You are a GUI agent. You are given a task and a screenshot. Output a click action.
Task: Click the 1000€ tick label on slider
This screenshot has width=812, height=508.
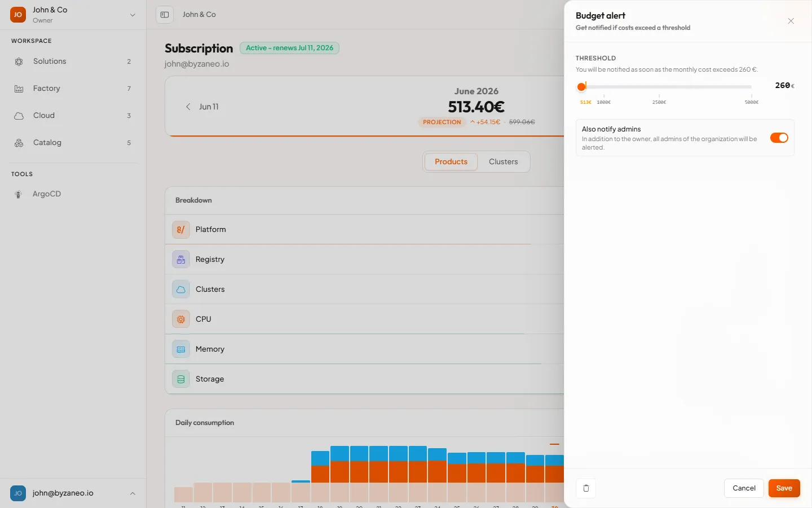click(x=604, y=102)
